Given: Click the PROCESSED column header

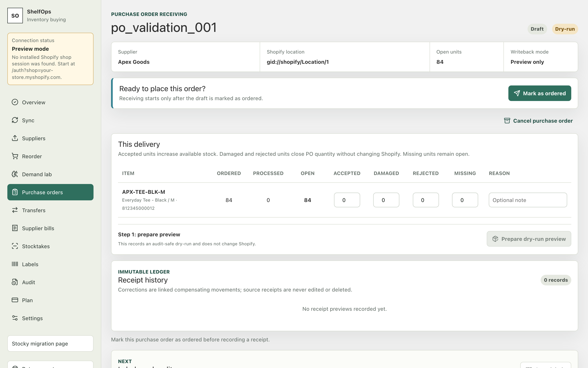Looking at the screenshot, I should coord(268,173).
